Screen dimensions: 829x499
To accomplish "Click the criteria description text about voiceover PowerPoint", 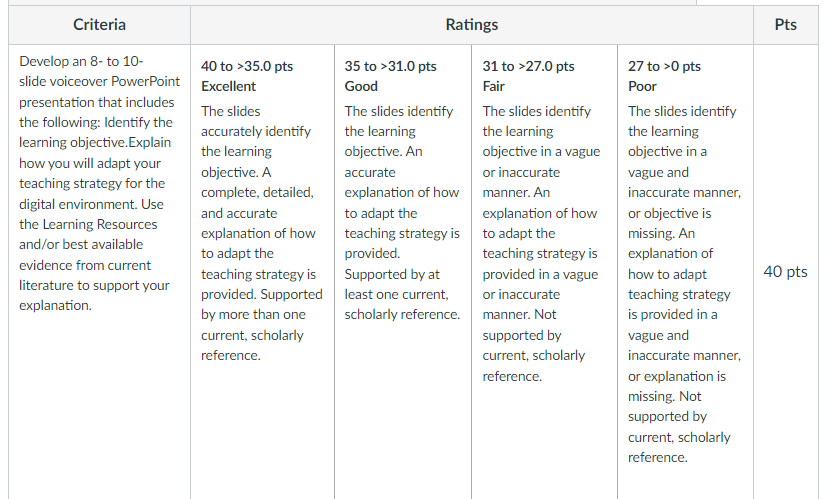I will click(99, 183).
